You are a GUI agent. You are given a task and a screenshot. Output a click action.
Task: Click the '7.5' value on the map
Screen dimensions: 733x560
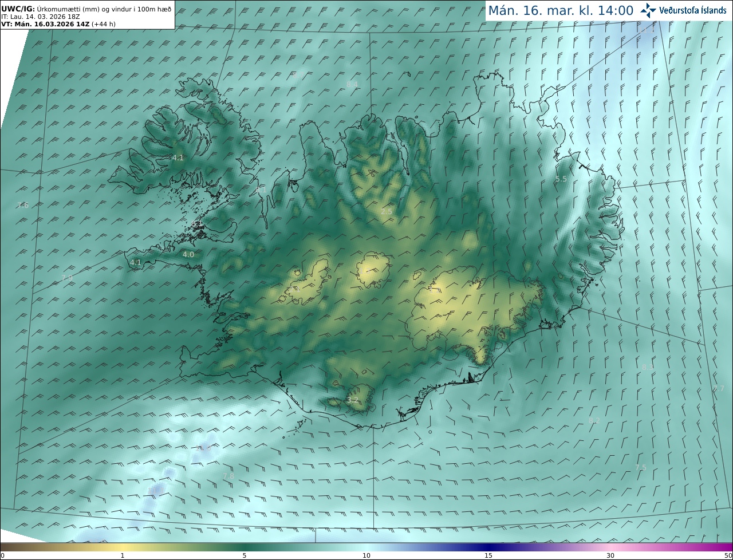point(641,467)
